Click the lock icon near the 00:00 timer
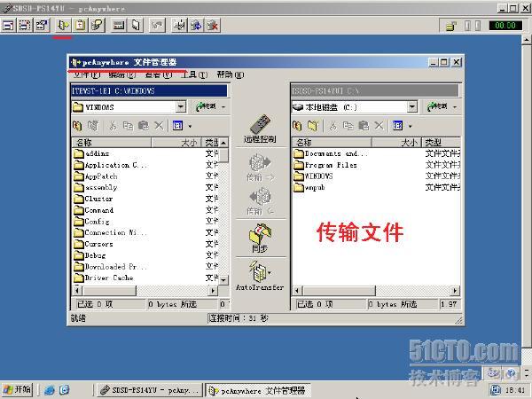Viewport: 532px width, 399px height. tap(451, 26)
